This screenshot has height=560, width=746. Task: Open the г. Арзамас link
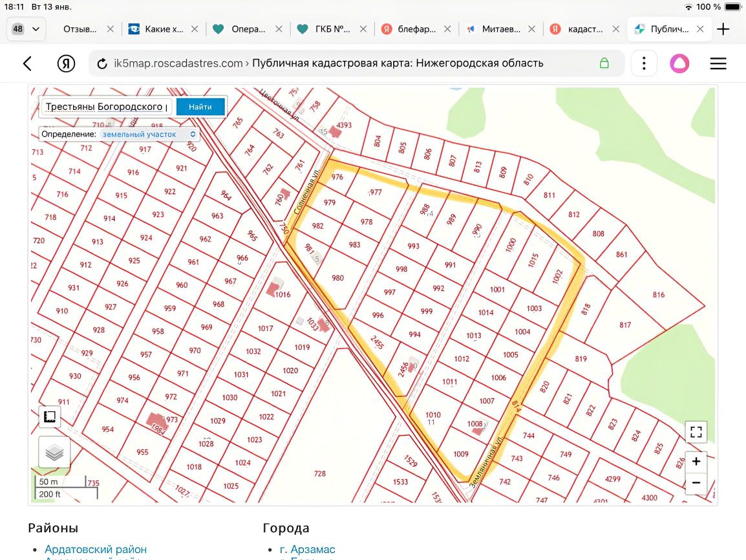pyautogui.click(x=307, y=549)
